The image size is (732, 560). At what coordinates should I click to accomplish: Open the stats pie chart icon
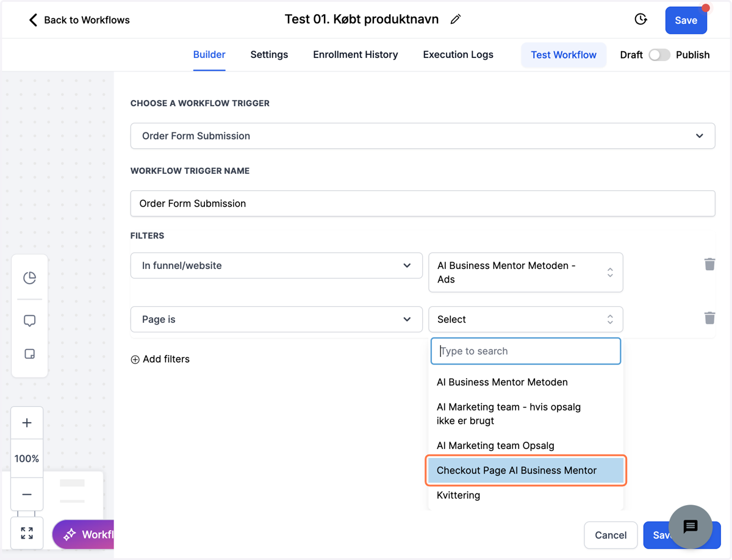click(29, 278)
